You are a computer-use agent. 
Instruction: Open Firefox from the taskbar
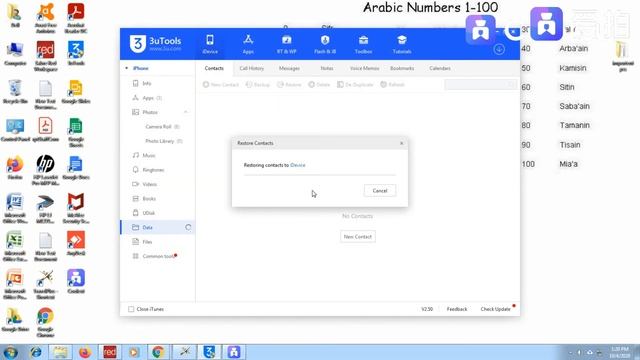85,352
